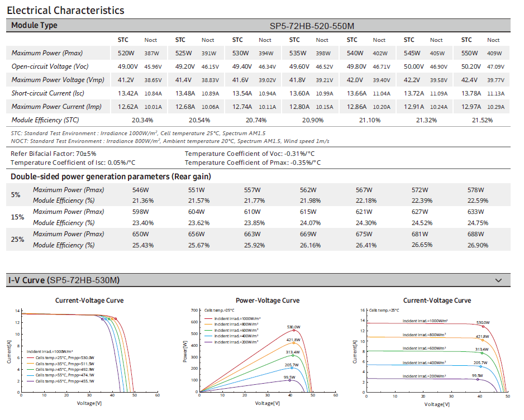This screenshot has width=524, height=420.
Task: Collapse the I-V Curve section chevron
Action: (498, 280)
